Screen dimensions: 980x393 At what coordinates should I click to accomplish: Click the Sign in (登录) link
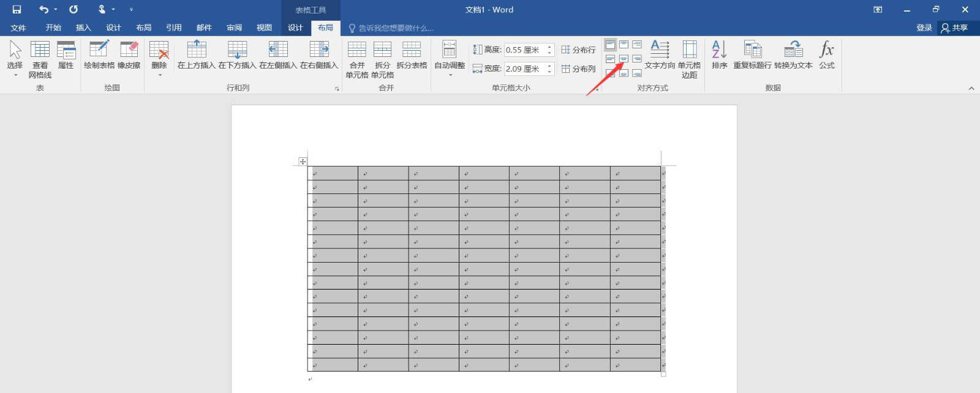pos(924,28)
